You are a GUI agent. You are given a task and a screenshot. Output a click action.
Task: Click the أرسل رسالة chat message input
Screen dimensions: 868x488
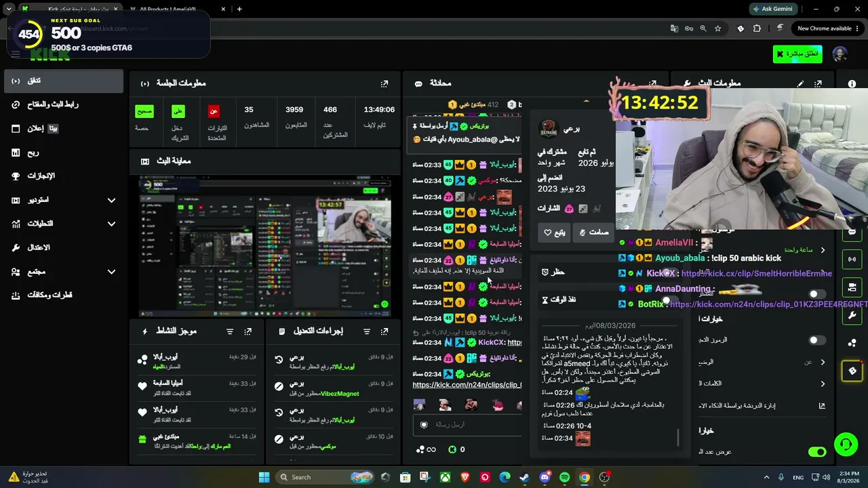pyautogui.click(x=468, y=425)
